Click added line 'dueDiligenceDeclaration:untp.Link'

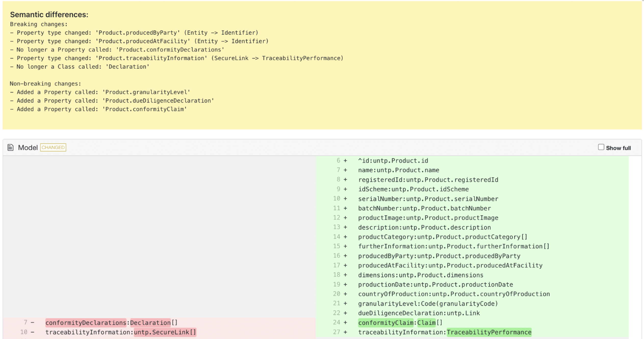click(x=419, y=313)
